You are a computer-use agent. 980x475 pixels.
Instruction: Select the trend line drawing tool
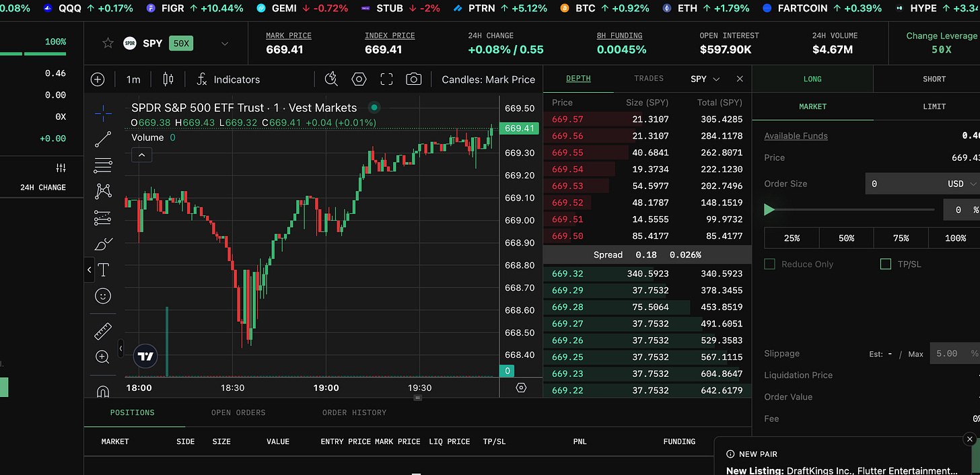(x=103, y=139)
